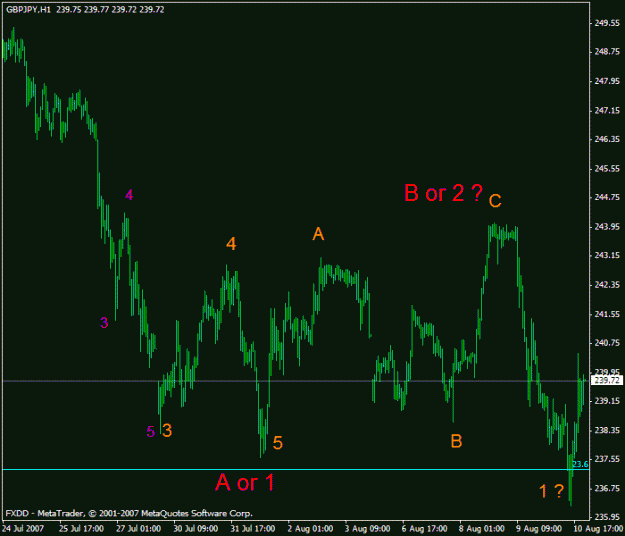Click the "27 Jul 01:00" time label
Screen dimensions: 625x536
[139, 529]
